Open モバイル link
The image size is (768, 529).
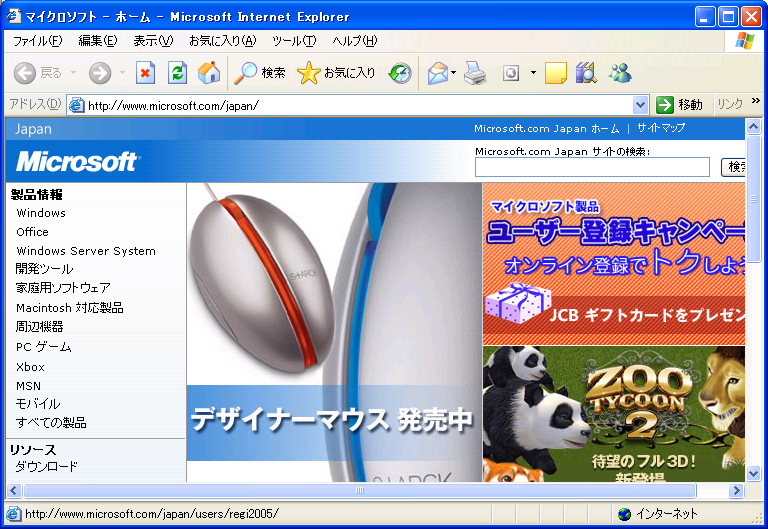pos(38,405)
